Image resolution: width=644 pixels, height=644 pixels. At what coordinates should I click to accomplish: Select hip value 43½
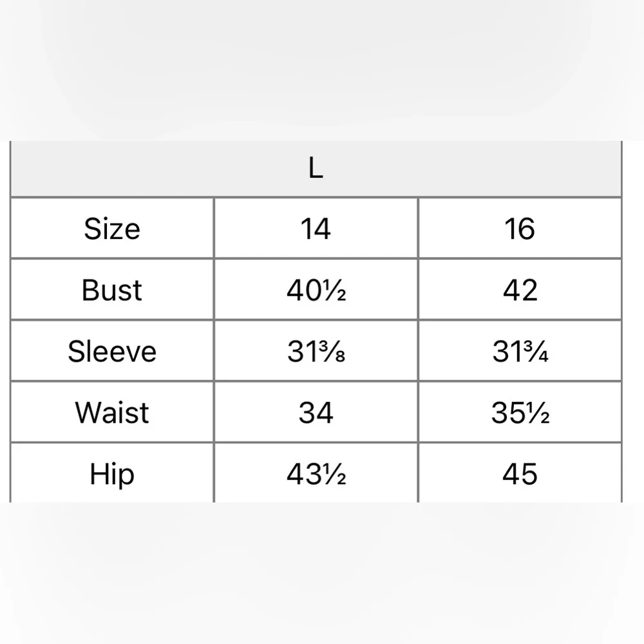tap(316, 473)
